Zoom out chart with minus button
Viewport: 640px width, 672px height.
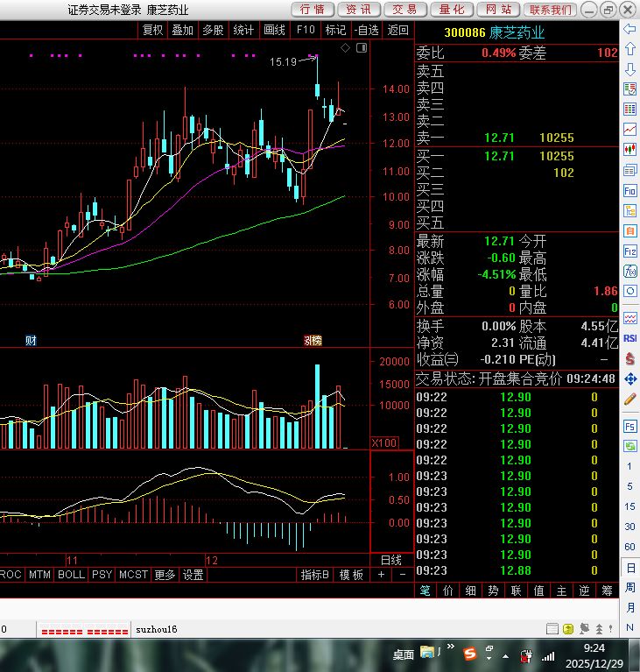[x=402, y=575]
